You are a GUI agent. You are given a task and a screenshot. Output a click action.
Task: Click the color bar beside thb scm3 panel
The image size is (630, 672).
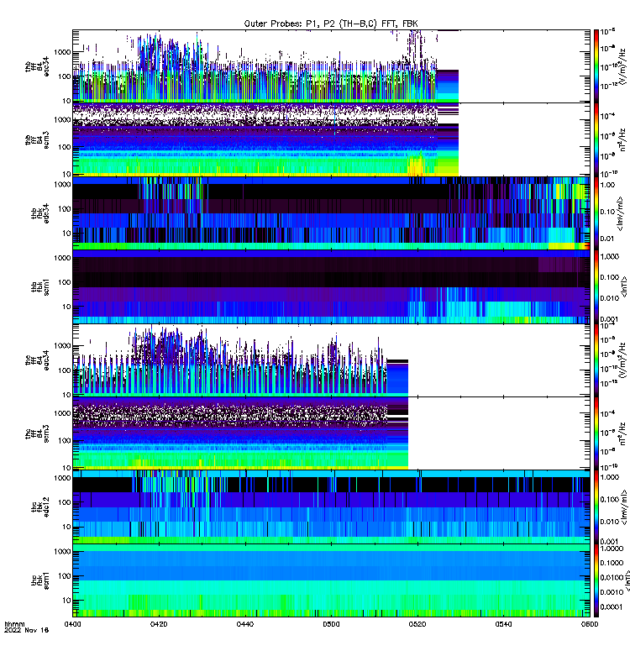pos(596,139)
